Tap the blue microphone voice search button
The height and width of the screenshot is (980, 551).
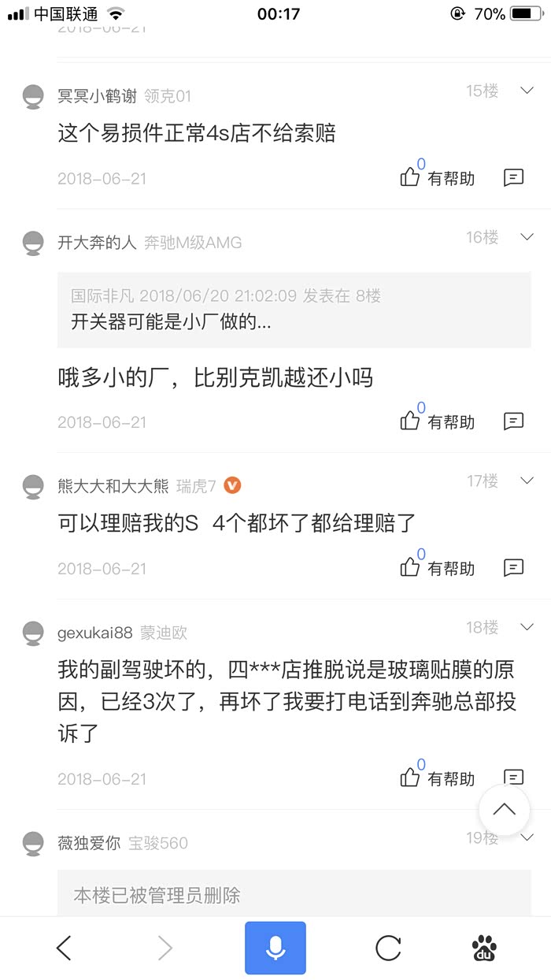click(x=275, y=948)
